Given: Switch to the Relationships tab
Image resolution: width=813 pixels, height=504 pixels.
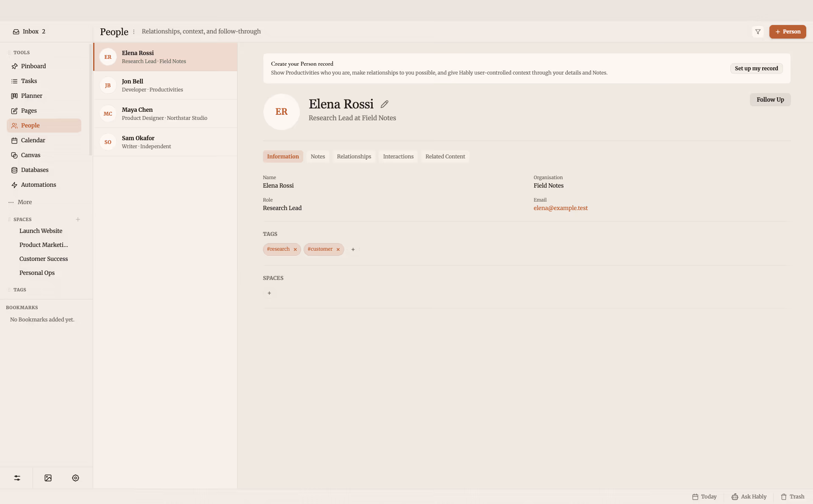Looking at the screenshot, I should (x=354, y=157).
